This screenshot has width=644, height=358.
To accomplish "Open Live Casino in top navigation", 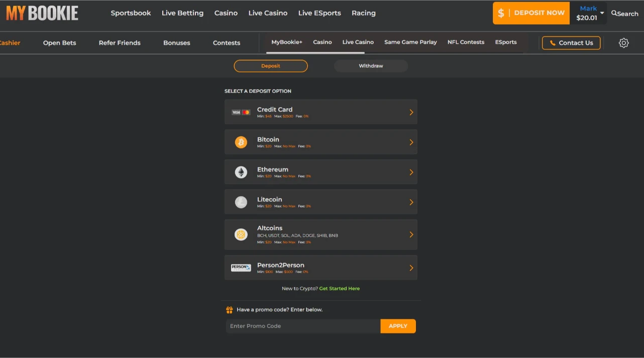I will coord(268,13).
